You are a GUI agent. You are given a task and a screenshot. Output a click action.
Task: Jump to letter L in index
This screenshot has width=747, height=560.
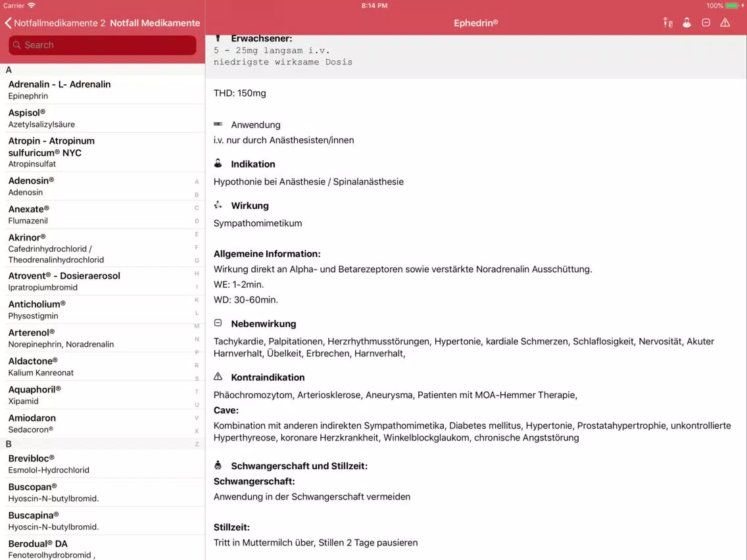(x=197, y=313)
